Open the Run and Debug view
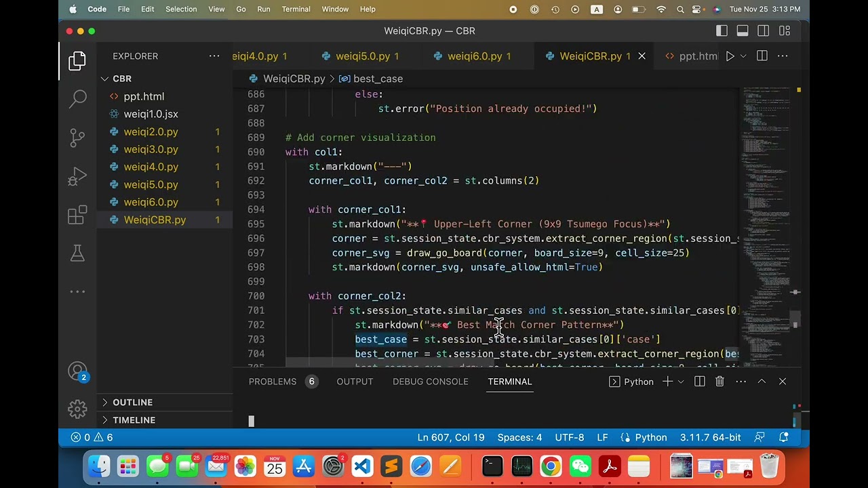This screenshot has width=868, height=488. pyautogui.click(x=77, y=176)
